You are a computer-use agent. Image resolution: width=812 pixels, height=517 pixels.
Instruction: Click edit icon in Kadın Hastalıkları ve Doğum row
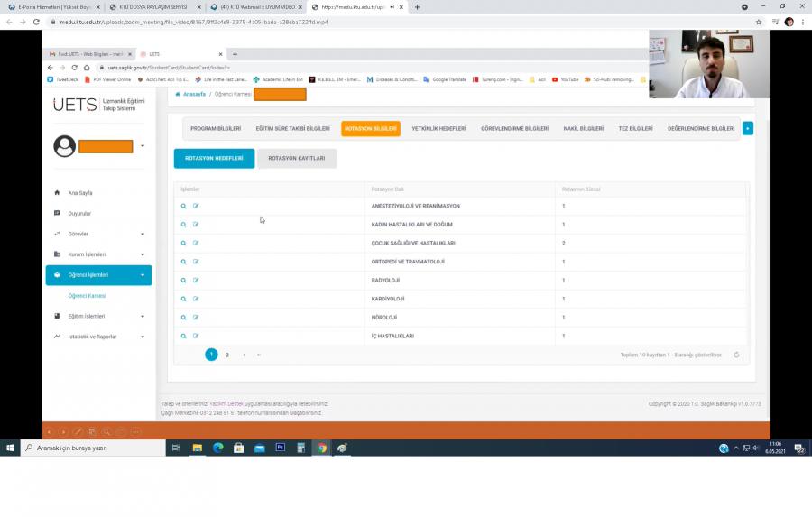196,225
